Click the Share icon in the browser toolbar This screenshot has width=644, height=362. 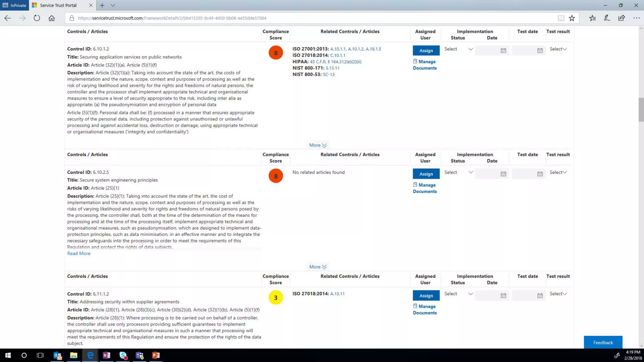[621, 18]
